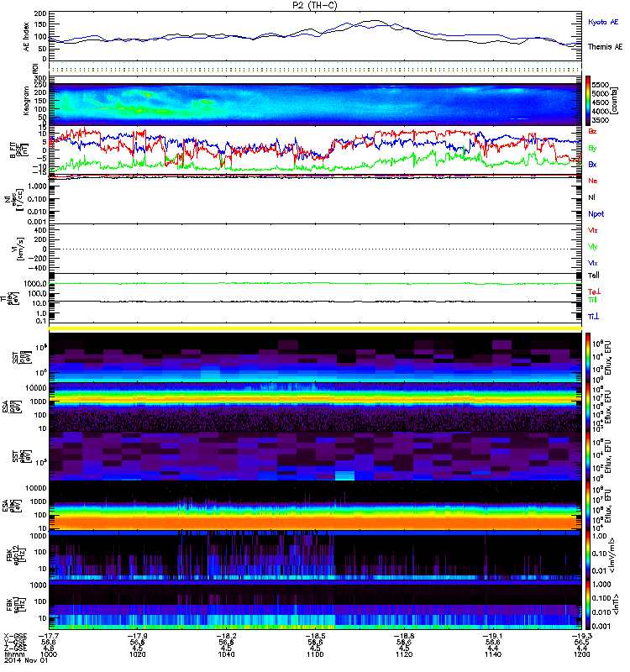Click the 3500 label on Keogram color bar

(x=600, y=120)
